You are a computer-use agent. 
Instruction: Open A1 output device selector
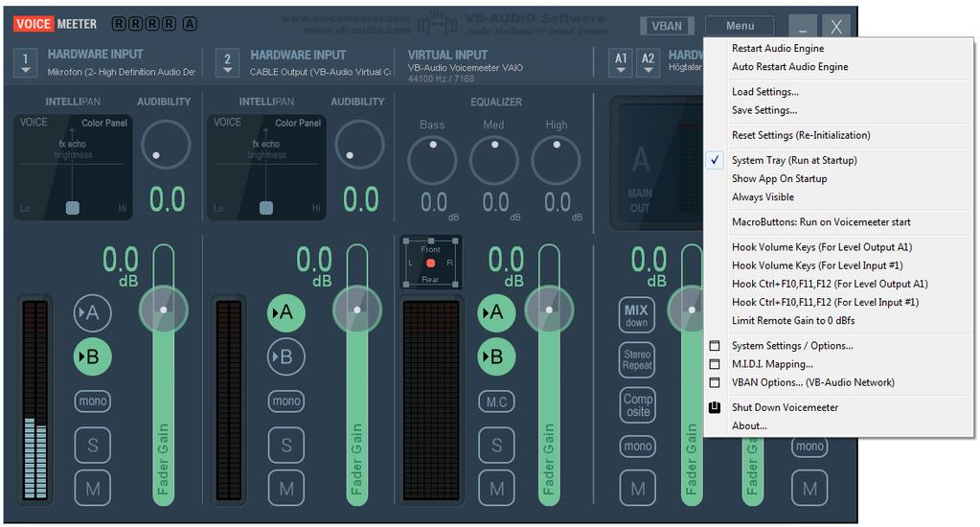point(621,62)
